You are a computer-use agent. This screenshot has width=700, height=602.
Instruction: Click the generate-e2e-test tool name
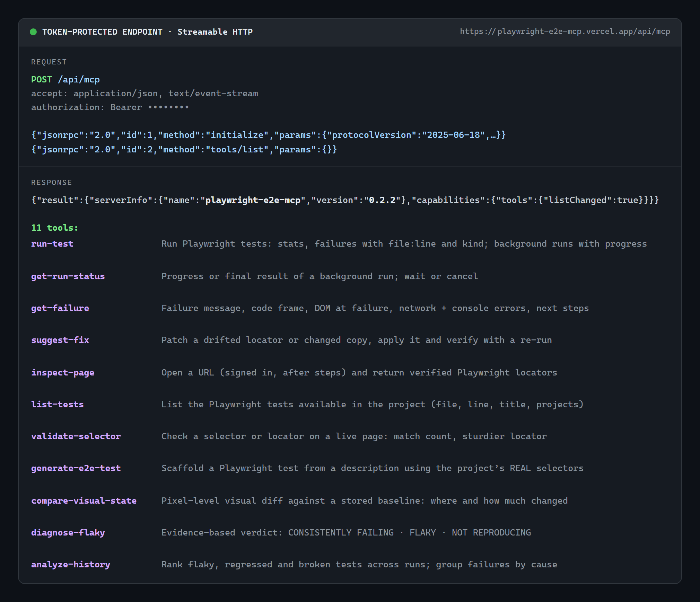[76, 468]
